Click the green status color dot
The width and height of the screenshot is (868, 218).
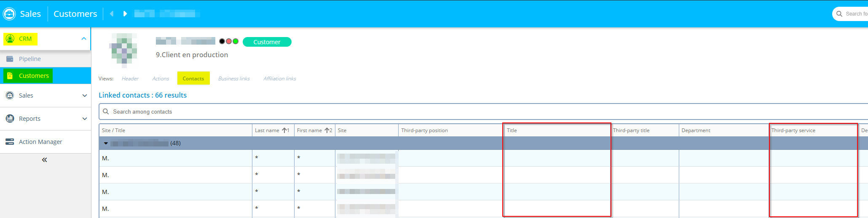point(236,41)
